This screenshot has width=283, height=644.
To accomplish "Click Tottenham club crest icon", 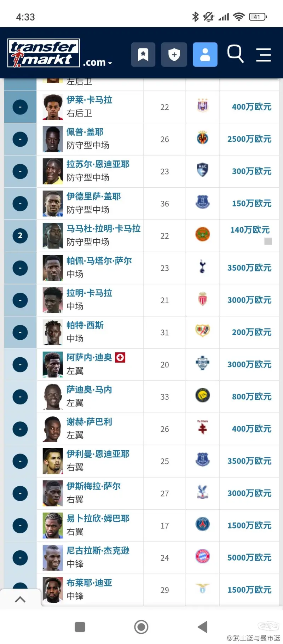I will pos(202,267).
